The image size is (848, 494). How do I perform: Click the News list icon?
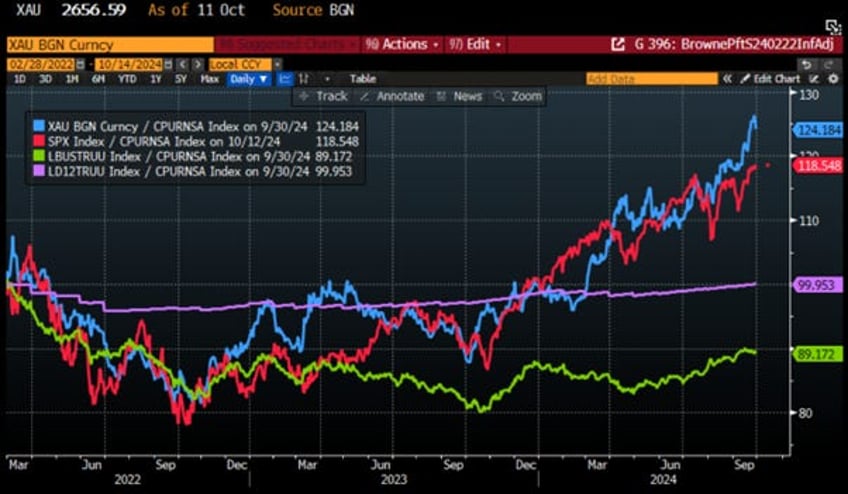441,96
